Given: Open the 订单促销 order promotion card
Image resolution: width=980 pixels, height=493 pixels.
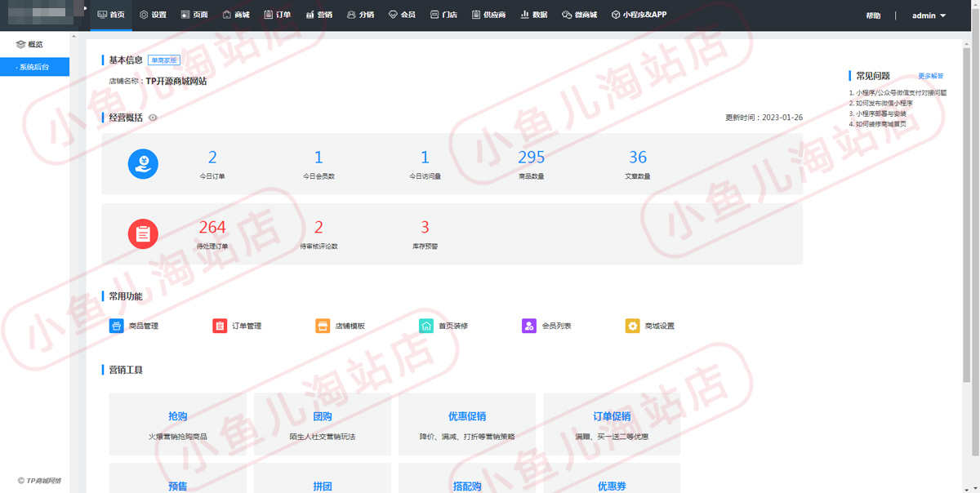Looking at the screenshot, I should pos(612,424).
